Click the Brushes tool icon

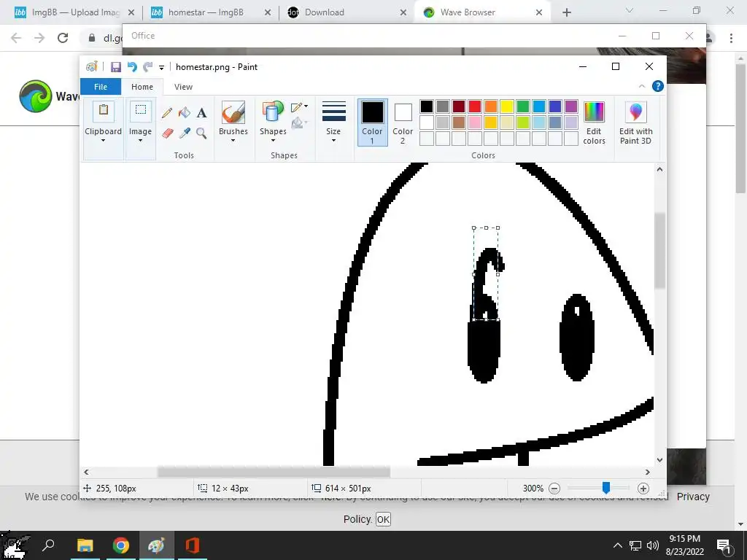[233, 112]
